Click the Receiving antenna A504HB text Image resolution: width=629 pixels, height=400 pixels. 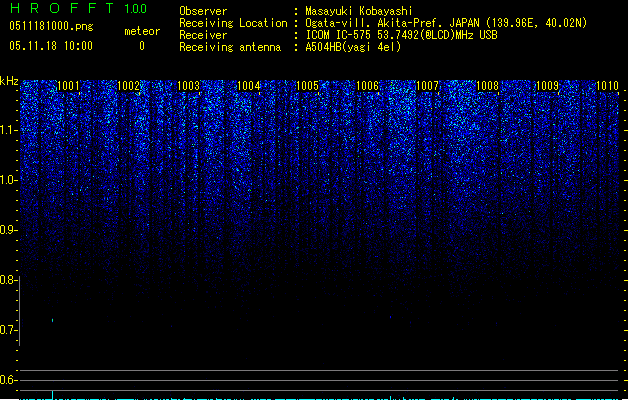[353, 47]
